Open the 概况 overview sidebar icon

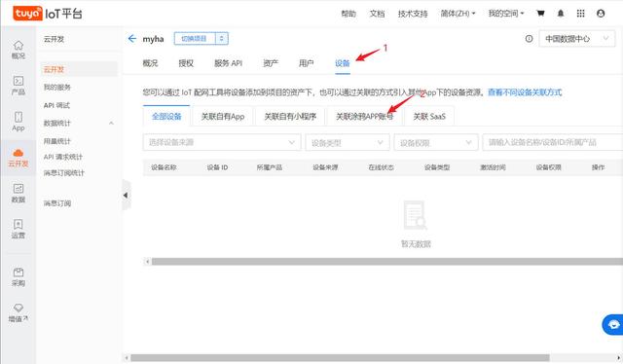coord(18,50)
